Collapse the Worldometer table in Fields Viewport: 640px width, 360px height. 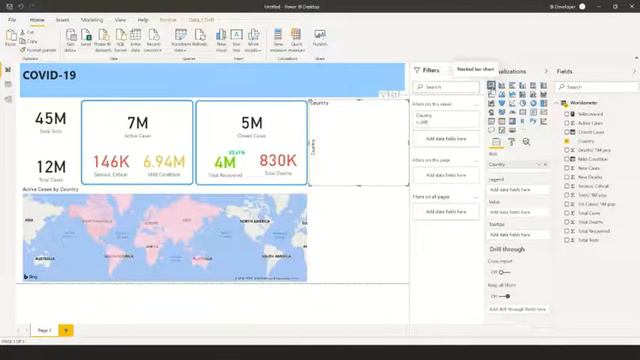(557, 103)
